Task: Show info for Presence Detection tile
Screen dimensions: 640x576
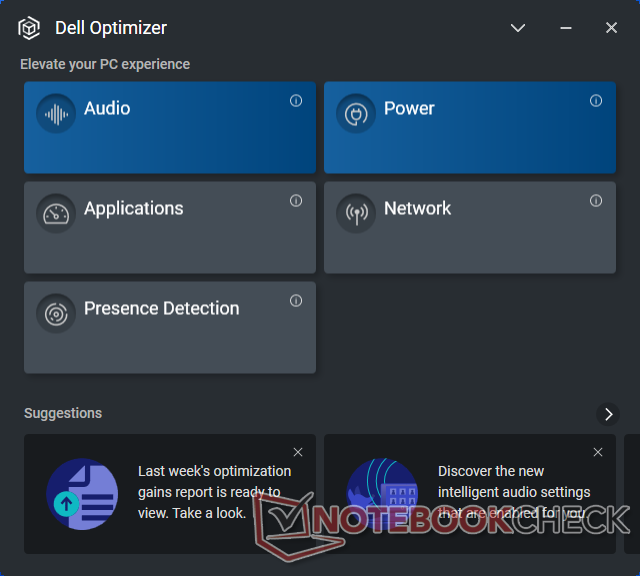Action: coord(296,300)
